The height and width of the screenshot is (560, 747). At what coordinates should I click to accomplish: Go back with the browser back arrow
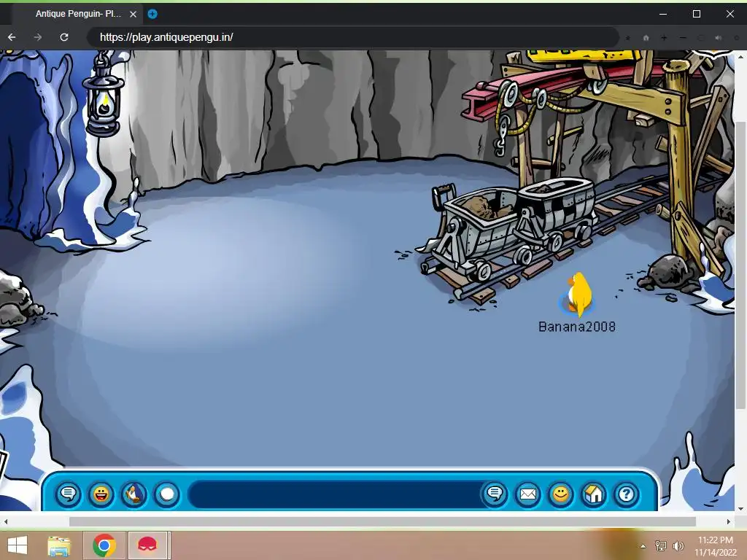(12, 37)
